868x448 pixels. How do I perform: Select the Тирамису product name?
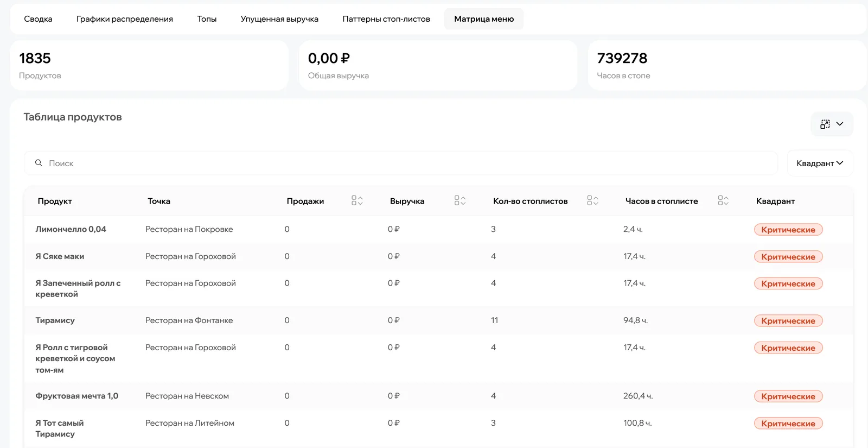(x=55, y=320)
